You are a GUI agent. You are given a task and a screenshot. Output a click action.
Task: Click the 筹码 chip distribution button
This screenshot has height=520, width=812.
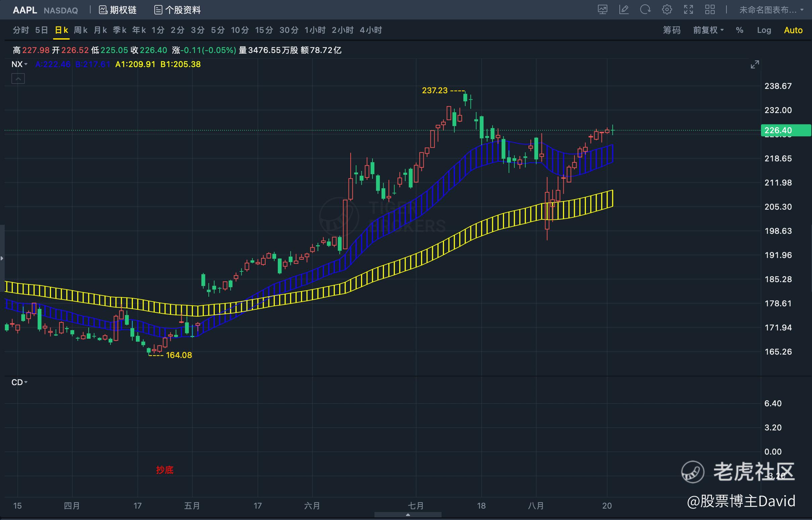(x=671, y=30)
